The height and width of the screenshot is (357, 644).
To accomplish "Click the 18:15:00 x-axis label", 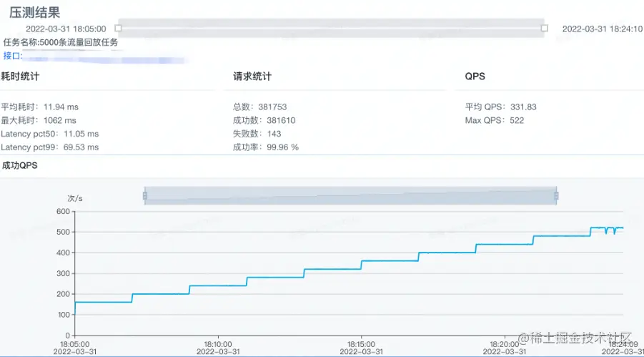I will pyautogui.click(x=361, y=344).
